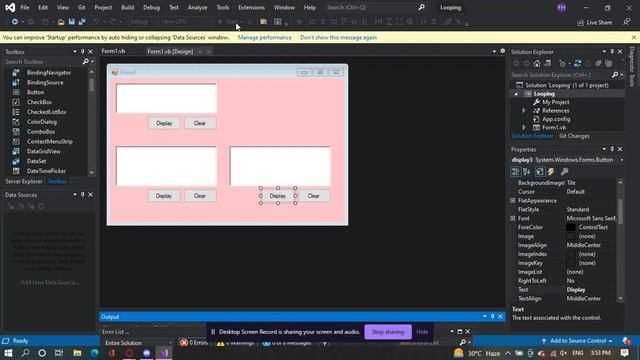Screen dimensions: 640x360
Task: Click the Live Share icon
Action: click(580, 22)
